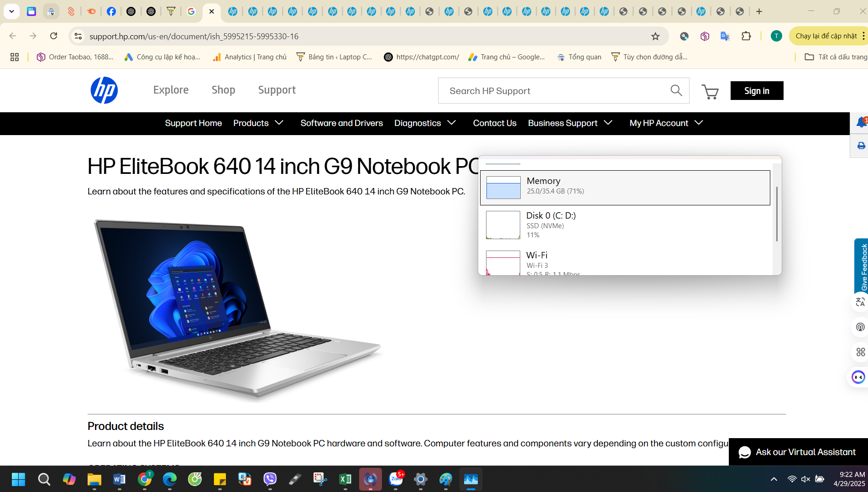868x492 pixels.
Task: Open 'Tất cả dấu trang' bookmarks folder
Action: 835,57
